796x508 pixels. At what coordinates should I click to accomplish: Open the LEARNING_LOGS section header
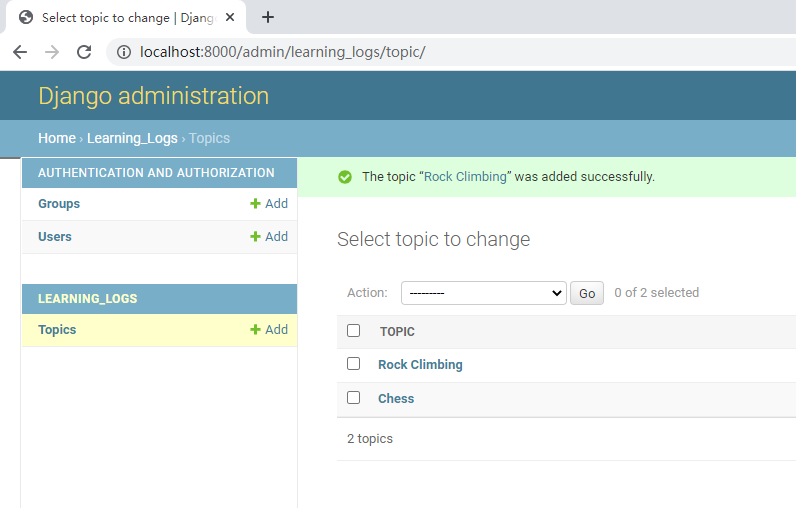[88, 298]
